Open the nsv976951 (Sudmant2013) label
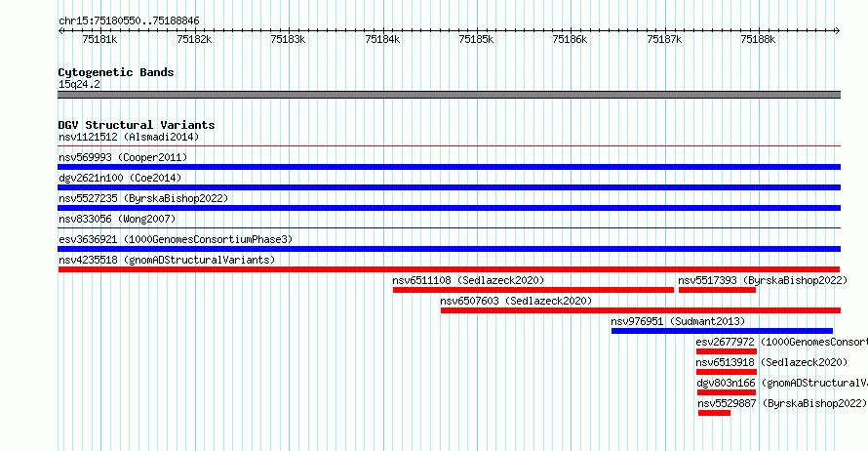The width and height of the screenshot is (868, 451). tap(678, 321)
